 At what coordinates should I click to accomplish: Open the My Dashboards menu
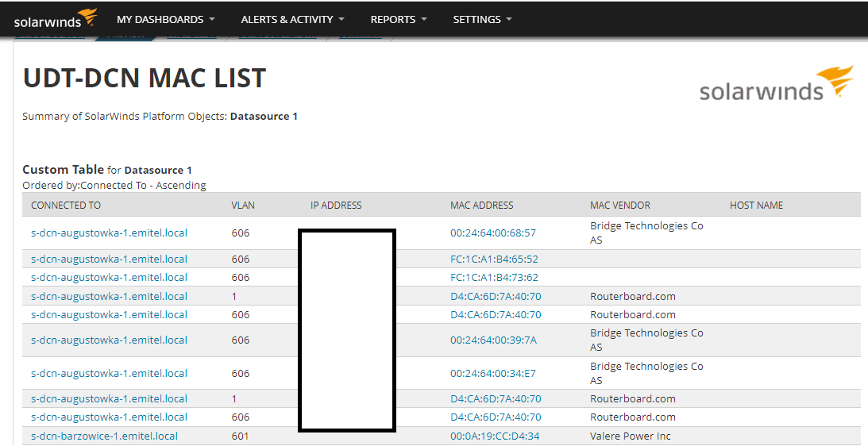point(165,19)
